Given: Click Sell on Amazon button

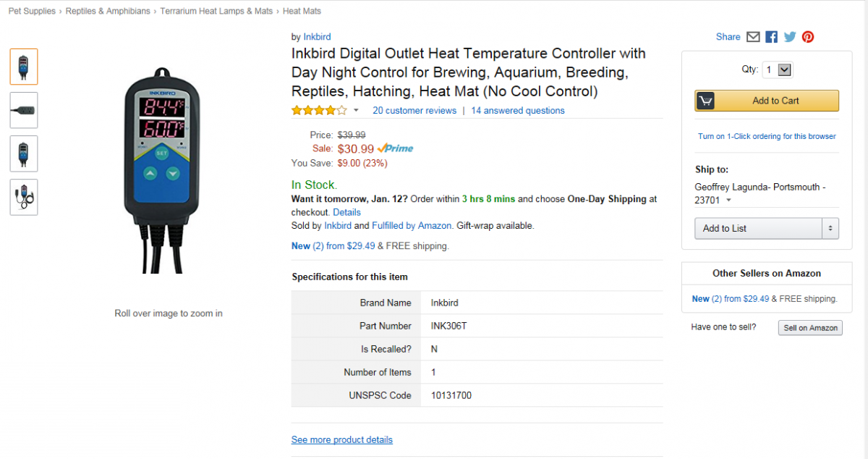Looking at the screenshot, I should point(810,328).
